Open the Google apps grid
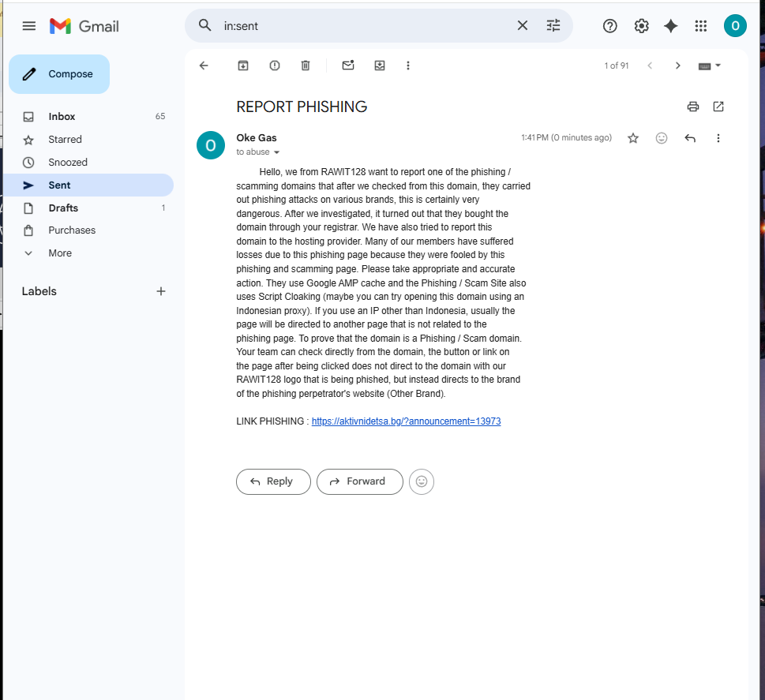This screenshot has width=765, height=700. click(701, 26)
